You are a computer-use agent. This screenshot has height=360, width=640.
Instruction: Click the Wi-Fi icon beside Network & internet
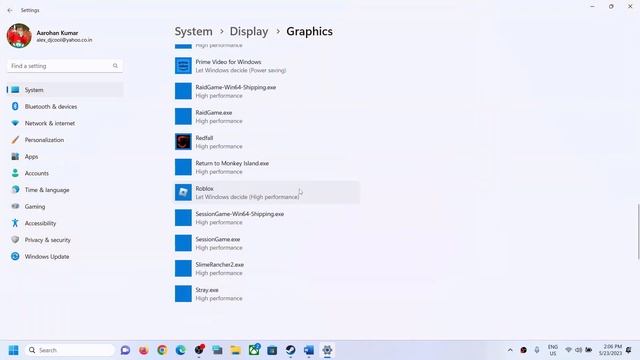click(15, 123)
